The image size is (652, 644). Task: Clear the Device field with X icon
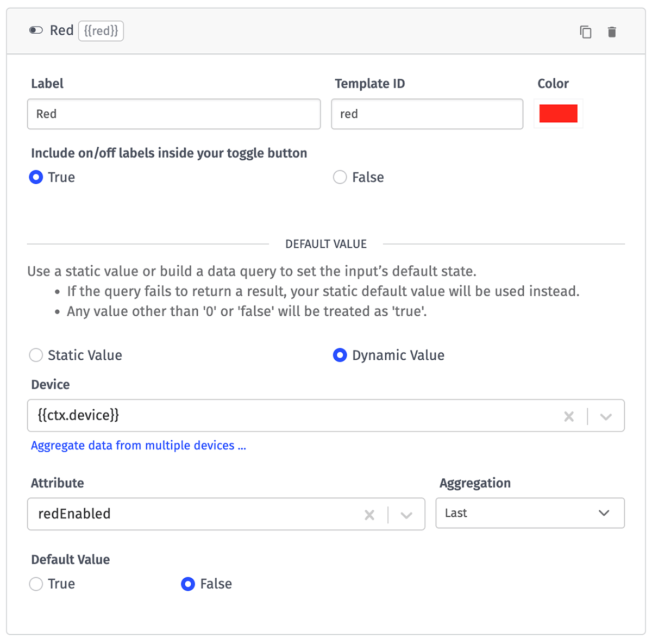click(569, 416)
